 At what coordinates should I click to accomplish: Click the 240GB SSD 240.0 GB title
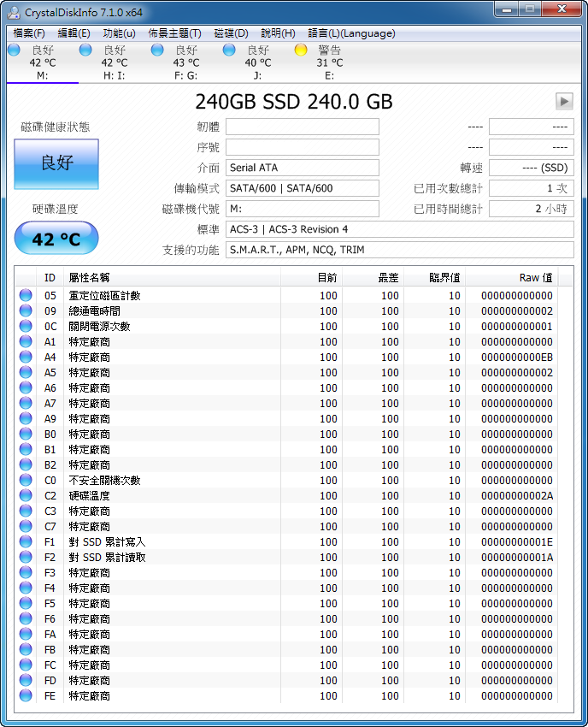pyautogui.click(x=294, y=102)
